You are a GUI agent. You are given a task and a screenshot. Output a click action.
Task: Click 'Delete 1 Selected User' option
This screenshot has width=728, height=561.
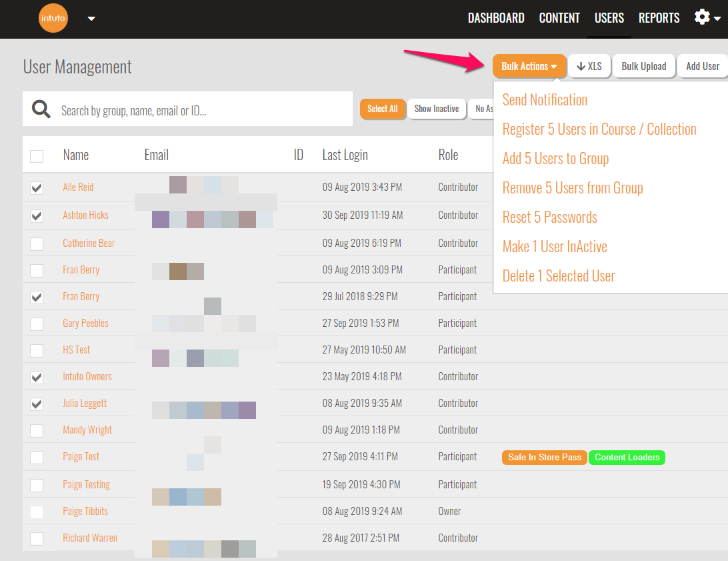pyautogui.click(x=558, y=275)
